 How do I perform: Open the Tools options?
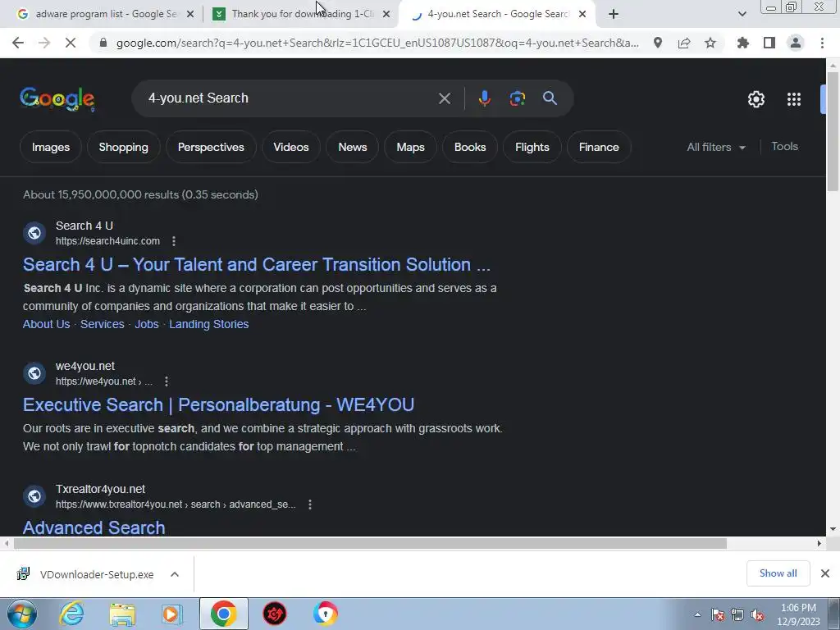(784, 146)
